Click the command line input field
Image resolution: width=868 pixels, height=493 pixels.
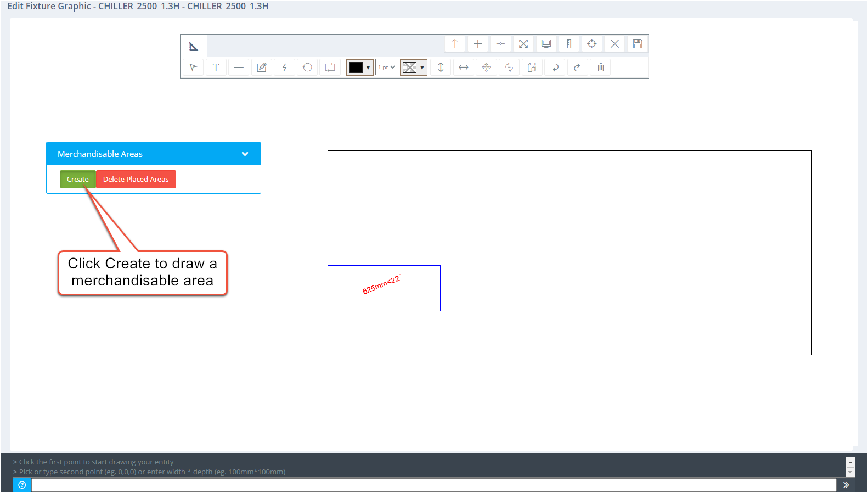[433, 485]
